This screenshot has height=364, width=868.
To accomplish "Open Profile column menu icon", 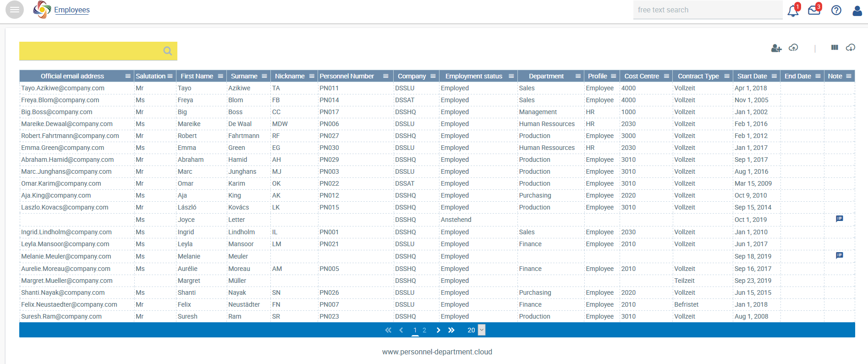I will point(613,76).
